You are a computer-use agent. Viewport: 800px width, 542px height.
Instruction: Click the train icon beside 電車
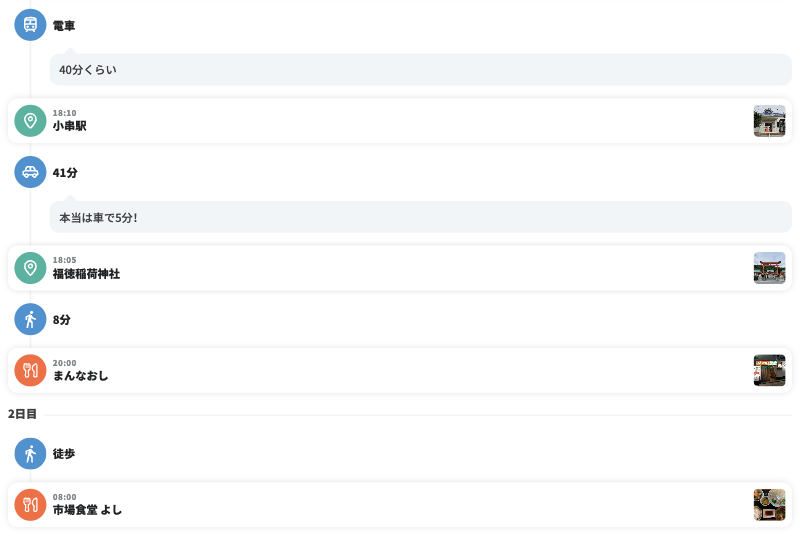tap(30, 25)
